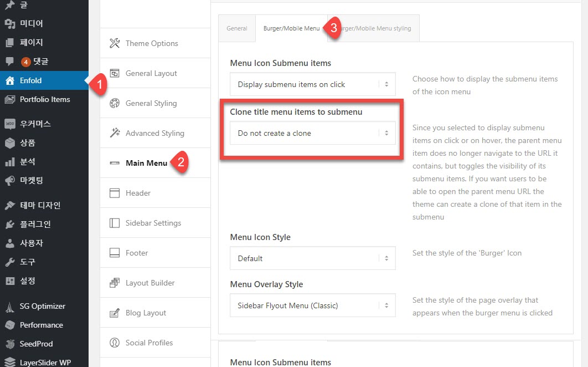Open Blog Layout section

155,313
